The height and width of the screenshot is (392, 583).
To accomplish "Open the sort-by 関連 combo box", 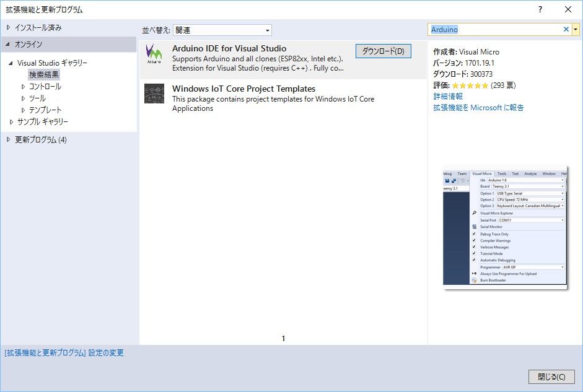I will [222, 30].
